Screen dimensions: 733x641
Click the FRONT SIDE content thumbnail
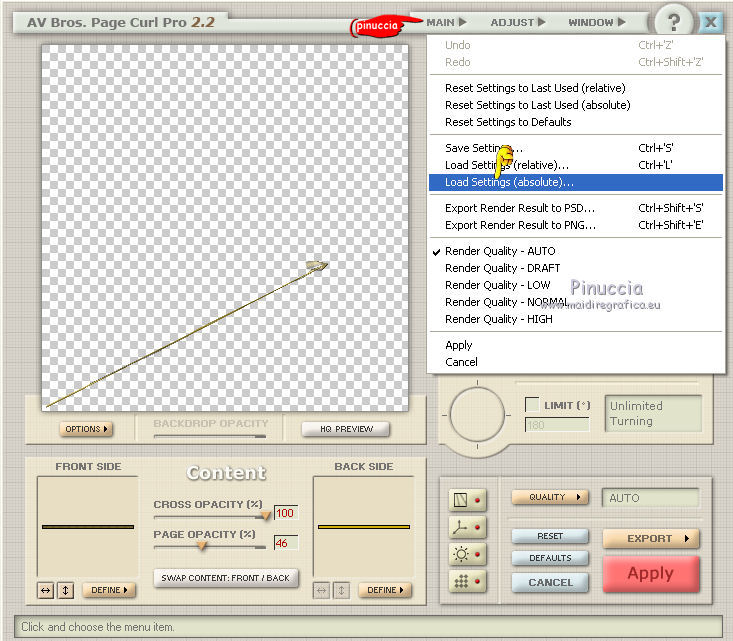click(x=88, y=526)
